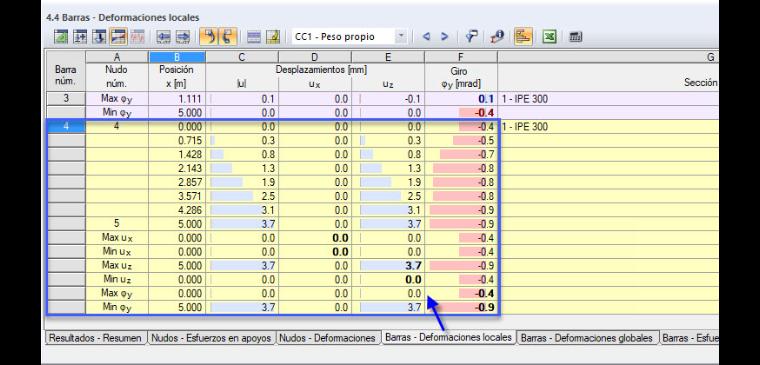Viewport: 760px width, 365px height.
Task: Click the Max uz label cell
Action: tap(117, 266)
